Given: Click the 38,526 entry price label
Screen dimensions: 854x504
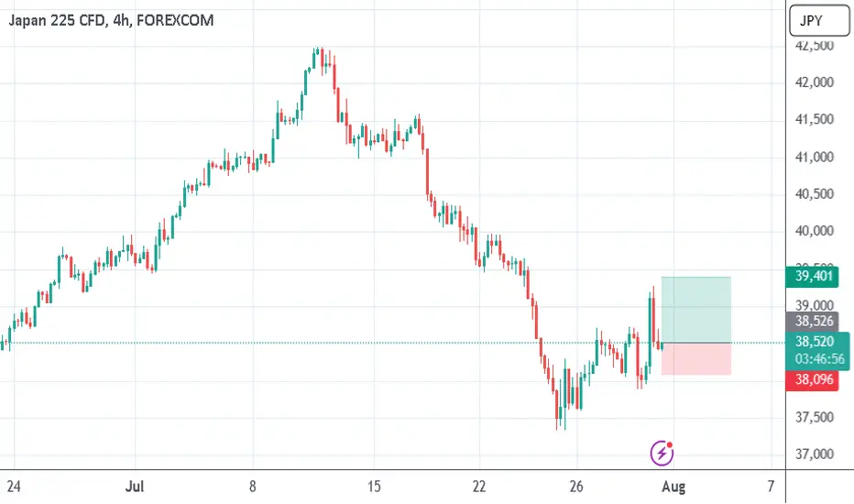Looking at the screenshot, I should 815,321.
